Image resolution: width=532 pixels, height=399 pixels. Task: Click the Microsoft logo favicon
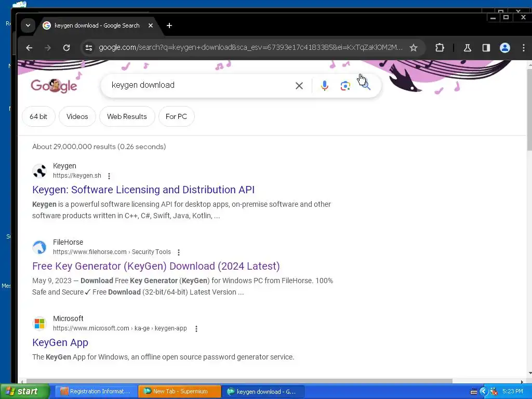click(x=39, y=323)
